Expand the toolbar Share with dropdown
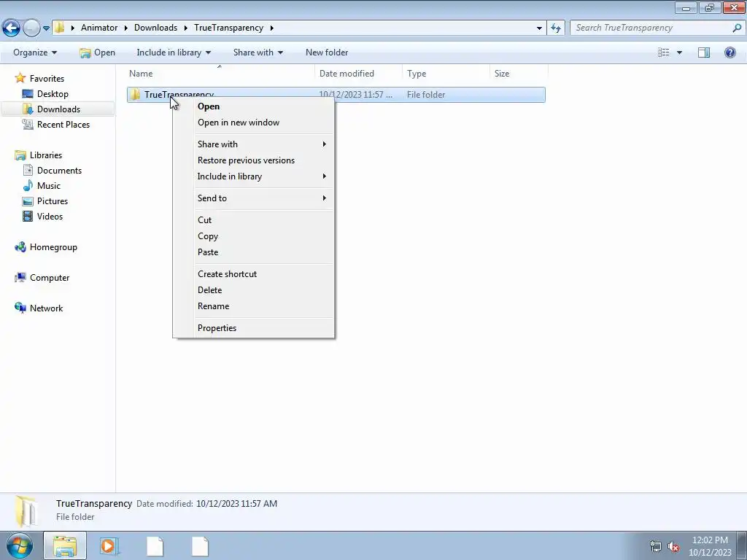Image resolution: width=747 pixels, height=560 pixels. tap(258, 52)
